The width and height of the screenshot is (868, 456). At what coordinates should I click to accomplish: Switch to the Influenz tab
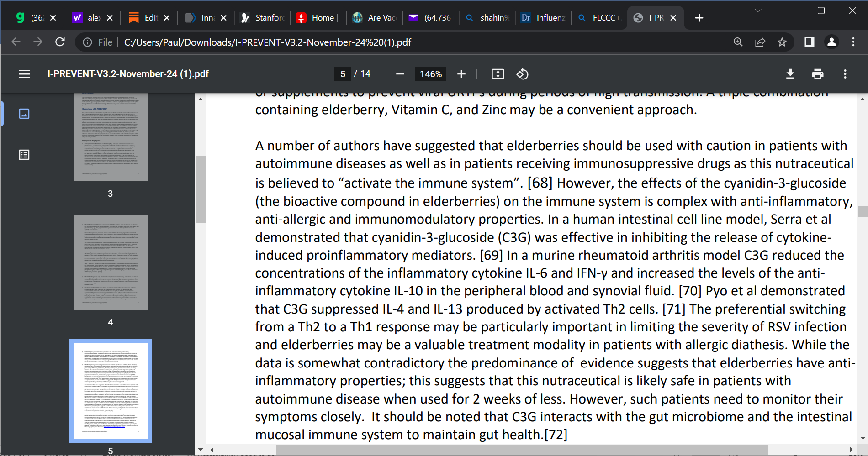pos(544,18)
